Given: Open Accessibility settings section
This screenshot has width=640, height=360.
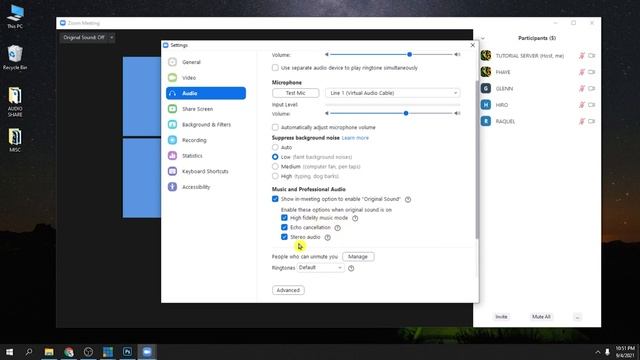Looking at the screenshot, I should [206, 187].
